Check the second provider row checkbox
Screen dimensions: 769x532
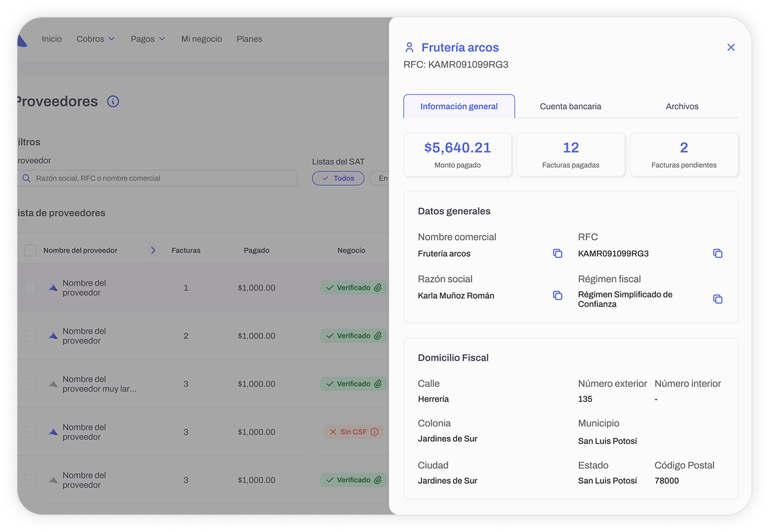pos(30,336)
